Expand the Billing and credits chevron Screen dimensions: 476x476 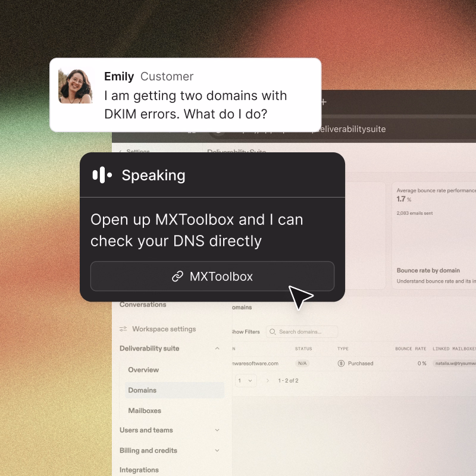tap(217, 450)
